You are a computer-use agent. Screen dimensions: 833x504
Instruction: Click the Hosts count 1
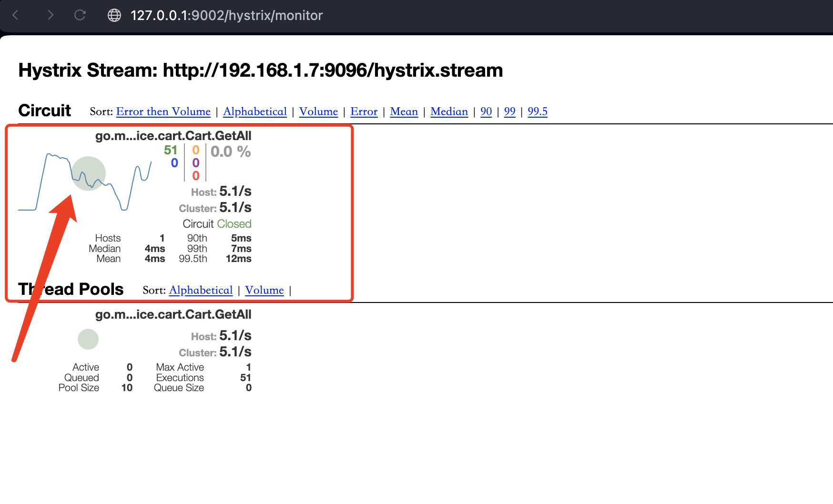pos(162,238)
